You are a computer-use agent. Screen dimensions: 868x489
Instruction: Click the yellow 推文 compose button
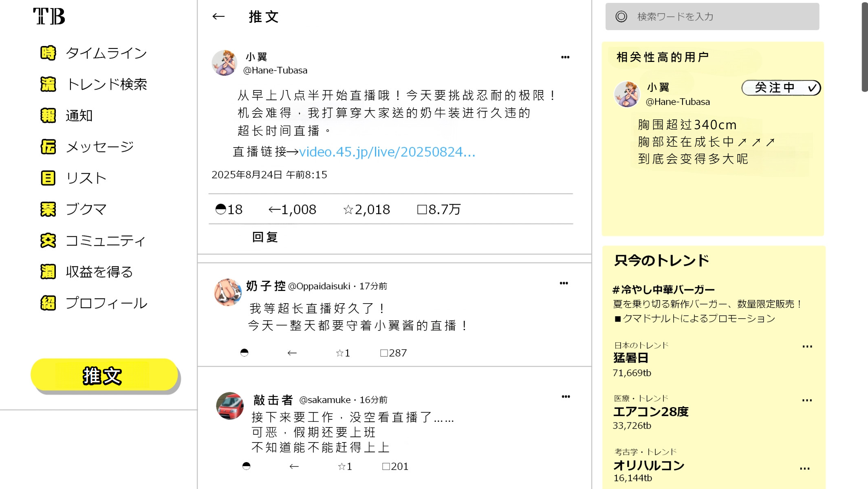[104, 375]
